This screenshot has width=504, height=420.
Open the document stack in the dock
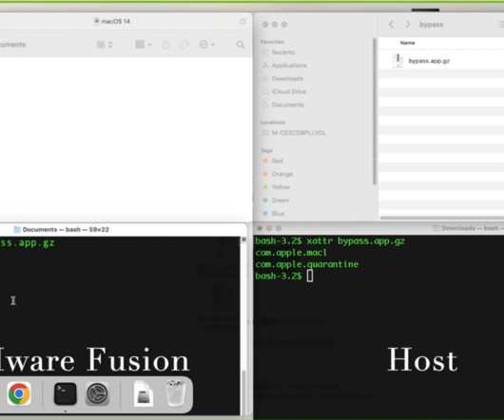pos(144,393)
